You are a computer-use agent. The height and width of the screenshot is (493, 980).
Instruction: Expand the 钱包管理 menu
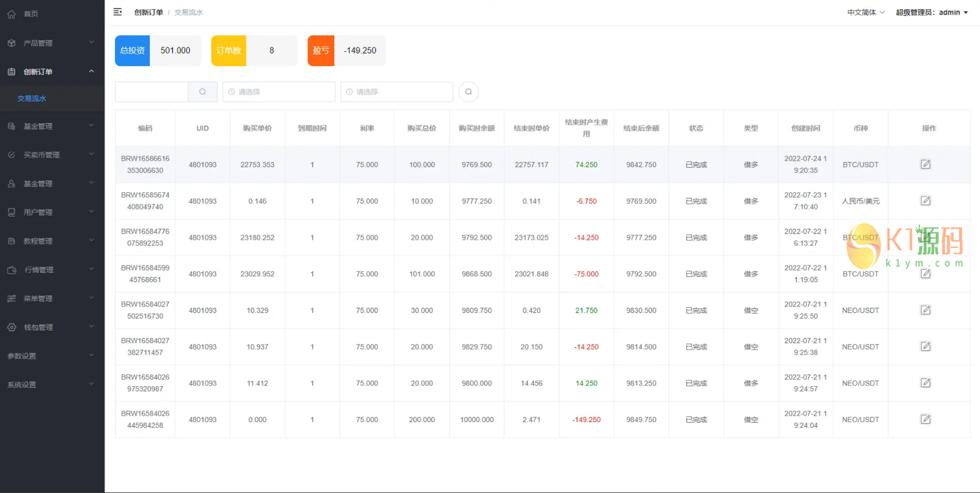tap(51, 328)
